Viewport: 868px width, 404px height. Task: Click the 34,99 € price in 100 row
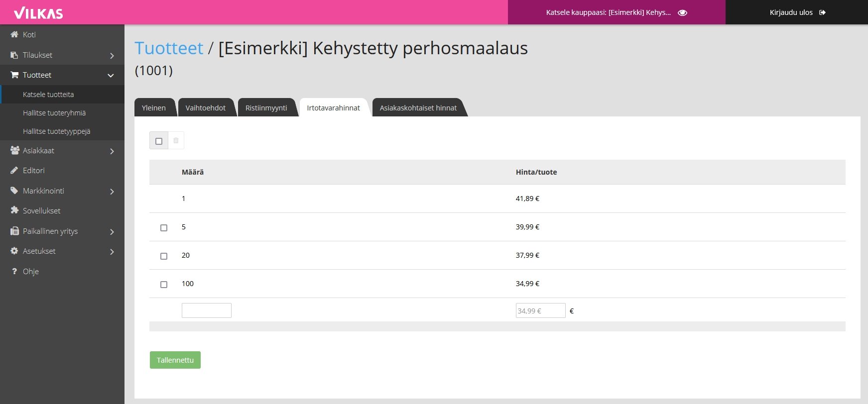click(527, 284)
